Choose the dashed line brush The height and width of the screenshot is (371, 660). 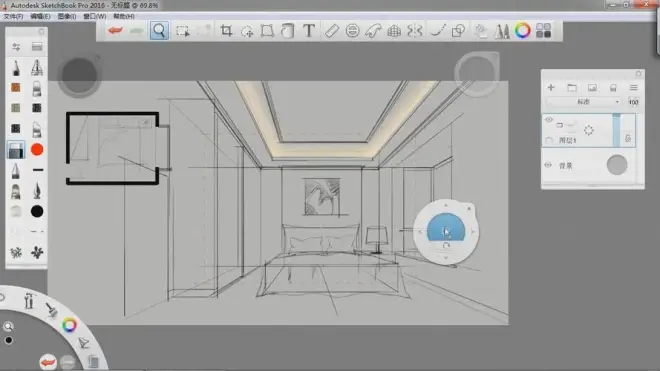click(x=37, y=232)
